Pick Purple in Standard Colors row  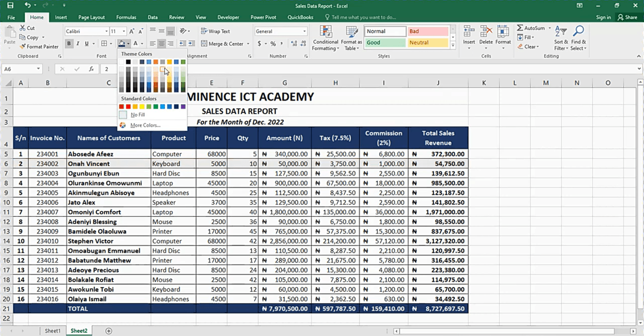click(183, 107)
